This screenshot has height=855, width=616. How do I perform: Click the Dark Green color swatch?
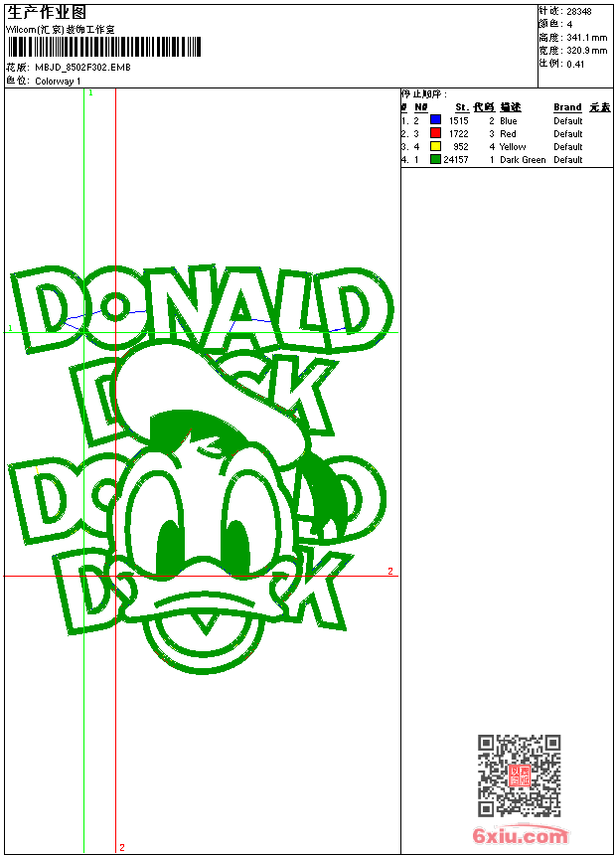pyautogui.click(x=435, y=159)
